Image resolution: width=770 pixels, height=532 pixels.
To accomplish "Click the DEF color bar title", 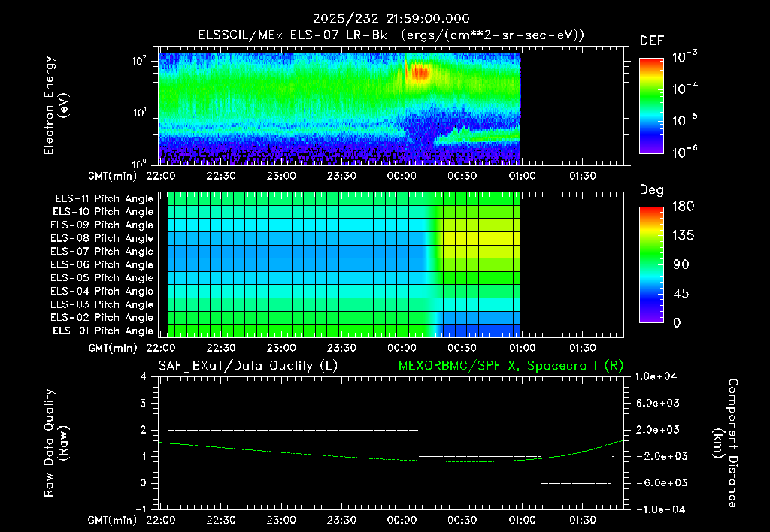I will click(652, 41).
